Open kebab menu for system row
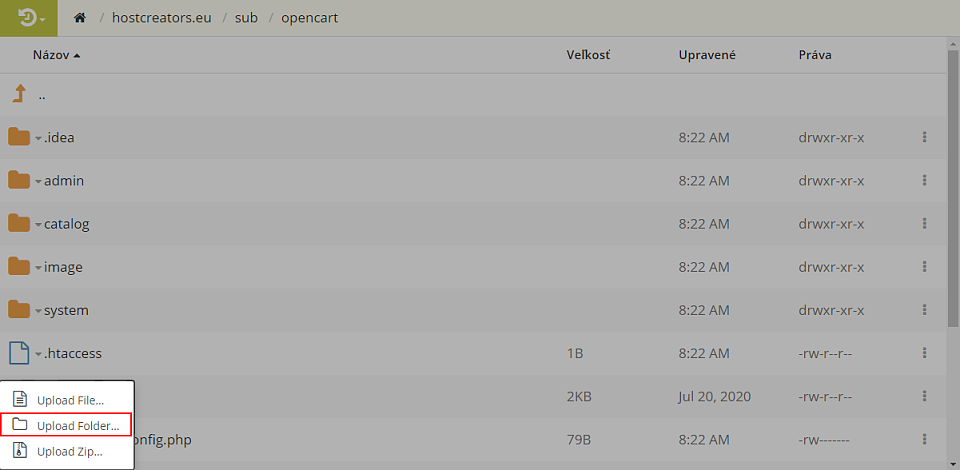Screen dimensions: 960x470 [924, 310]
